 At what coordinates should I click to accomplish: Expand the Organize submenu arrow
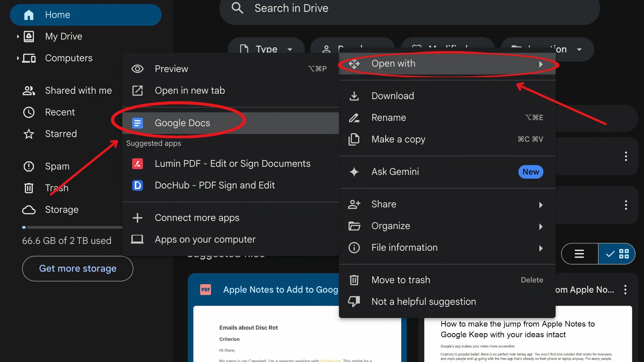(x=541, y=227)
